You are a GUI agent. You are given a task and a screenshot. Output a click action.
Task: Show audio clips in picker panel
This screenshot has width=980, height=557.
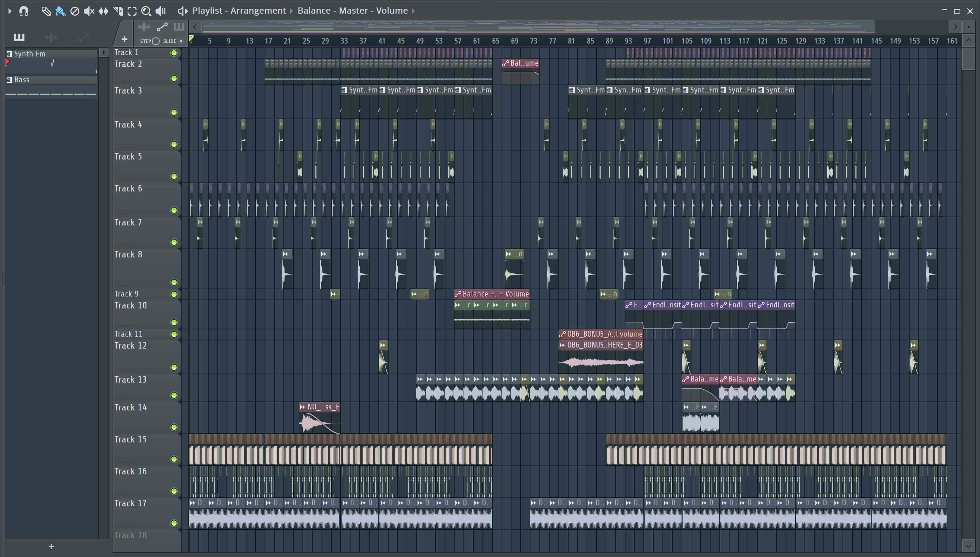point(51,37)
